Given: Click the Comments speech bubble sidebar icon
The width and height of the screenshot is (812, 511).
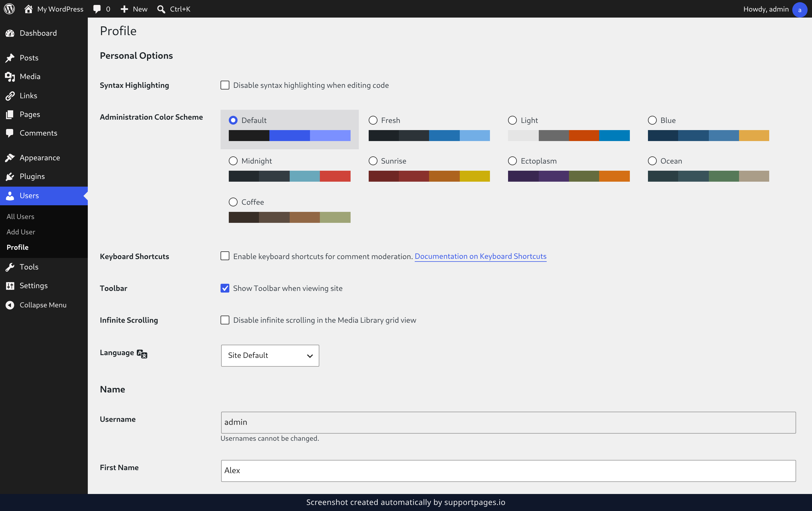Looking at the screenshot, I should tap(10, 133).
